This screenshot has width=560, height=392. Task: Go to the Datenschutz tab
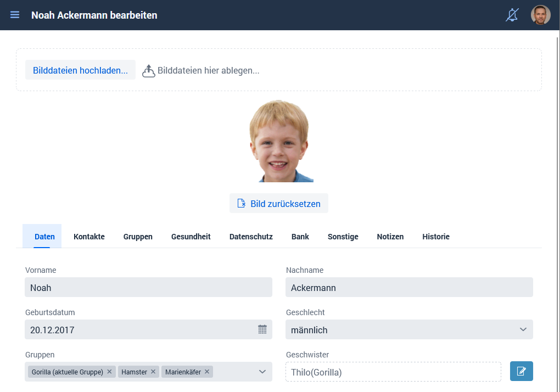(251, 236)
